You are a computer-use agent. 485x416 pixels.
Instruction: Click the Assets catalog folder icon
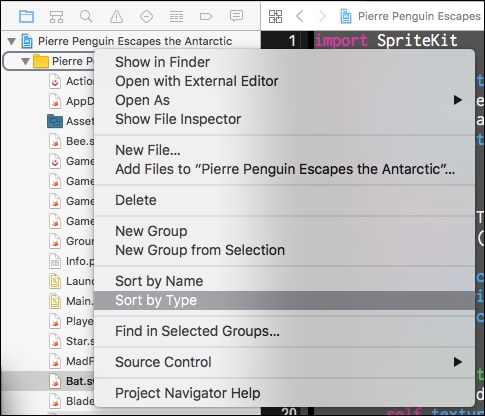click(x=55, y=121)
